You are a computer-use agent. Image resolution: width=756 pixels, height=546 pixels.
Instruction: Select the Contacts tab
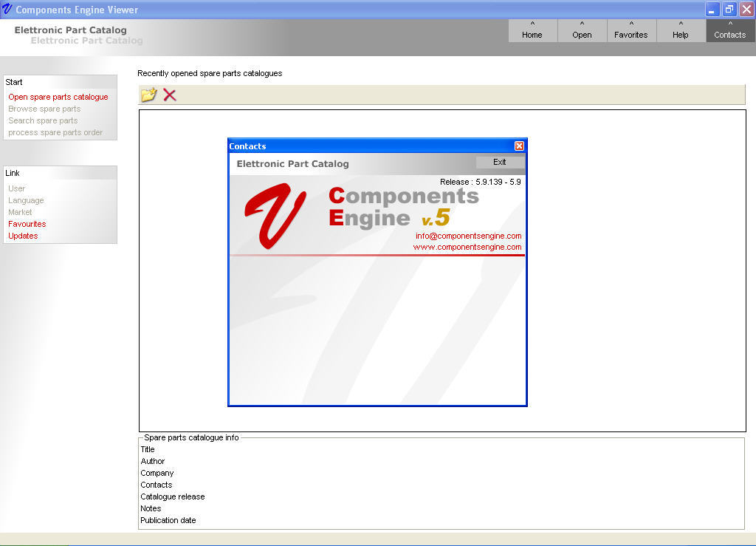coord(730,30)
